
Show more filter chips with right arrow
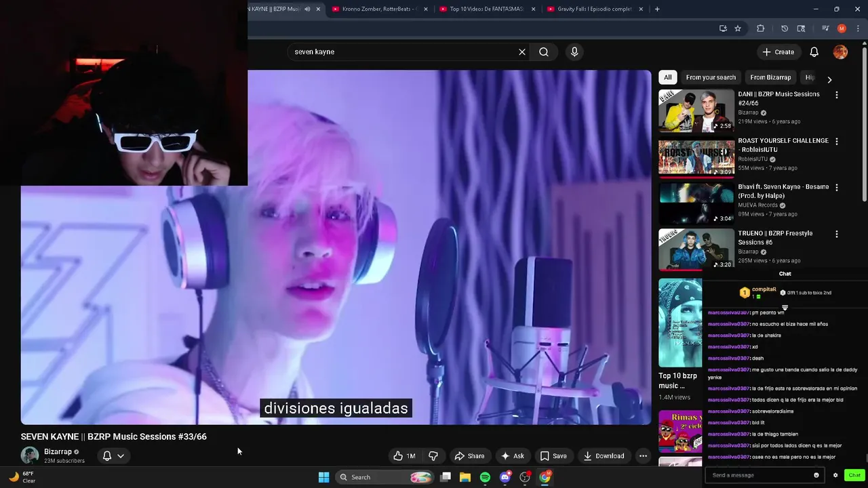(x=829, y=80)
